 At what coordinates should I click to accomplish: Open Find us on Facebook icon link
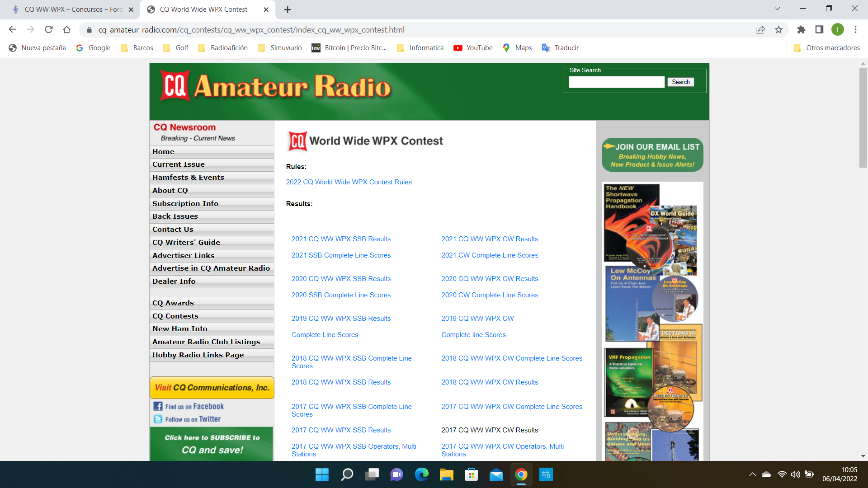click(x=189, y=407)
